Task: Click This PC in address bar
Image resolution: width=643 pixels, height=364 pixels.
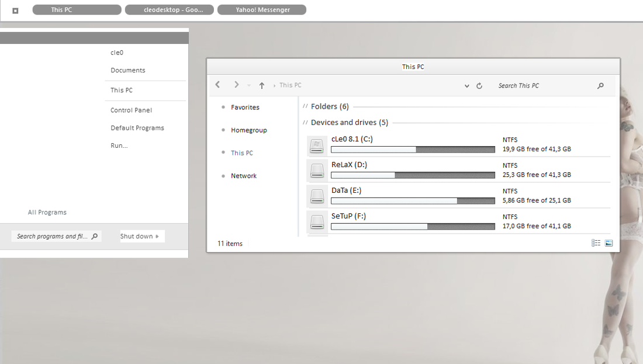Action: [291, 85]
